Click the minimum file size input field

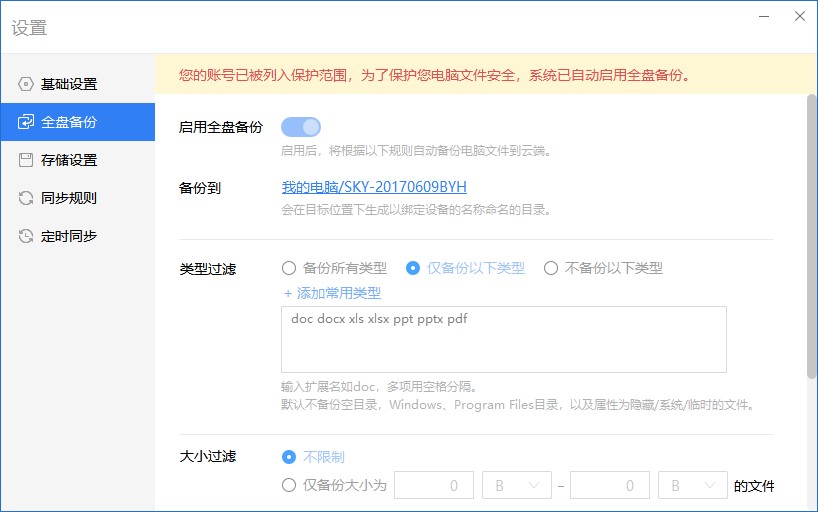pyautogui.click(x=434, y=485)
